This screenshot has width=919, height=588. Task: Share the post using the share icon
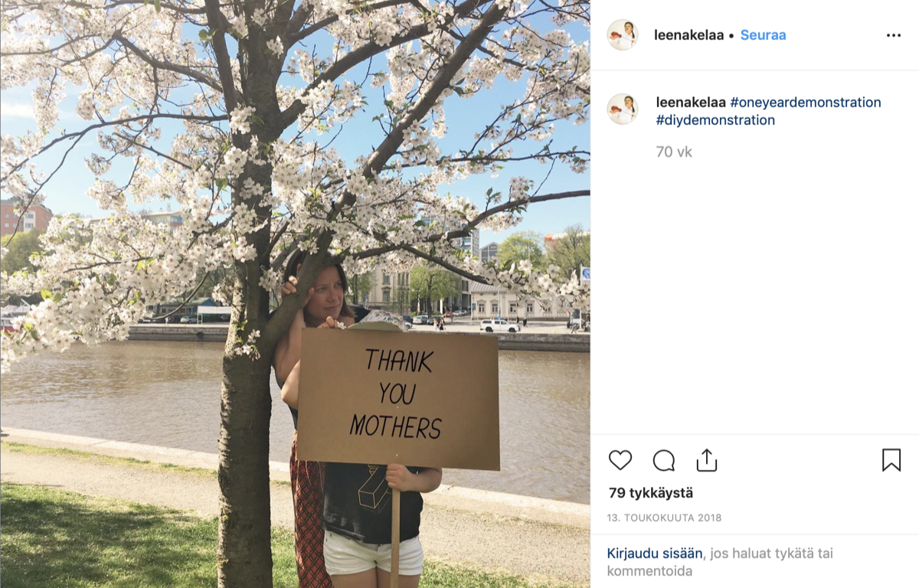[x=706, y=460]
